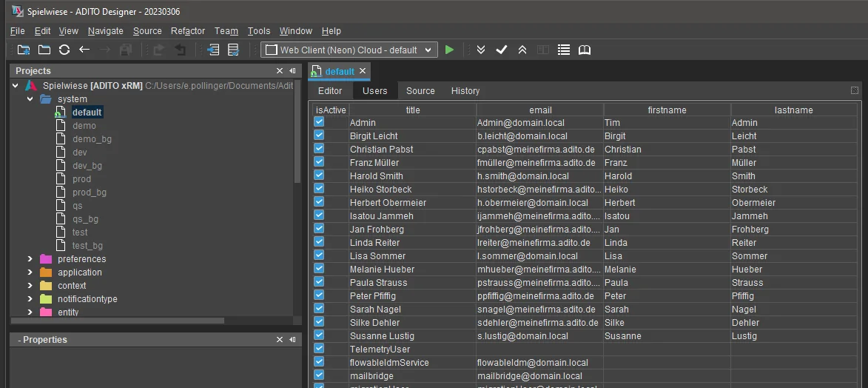Click the restore icon at editor top-right

[854, 90]
